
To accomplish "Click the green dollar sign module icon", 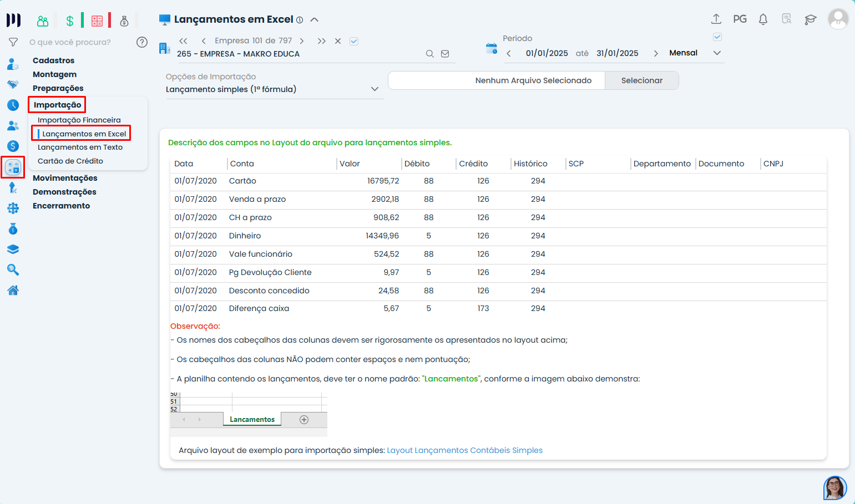I will pyautogui.click(x=70, y=21).
